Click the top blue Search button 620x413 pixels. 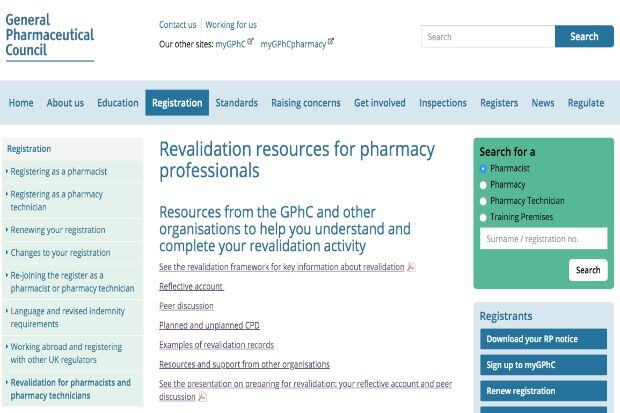tap(584, 37)
